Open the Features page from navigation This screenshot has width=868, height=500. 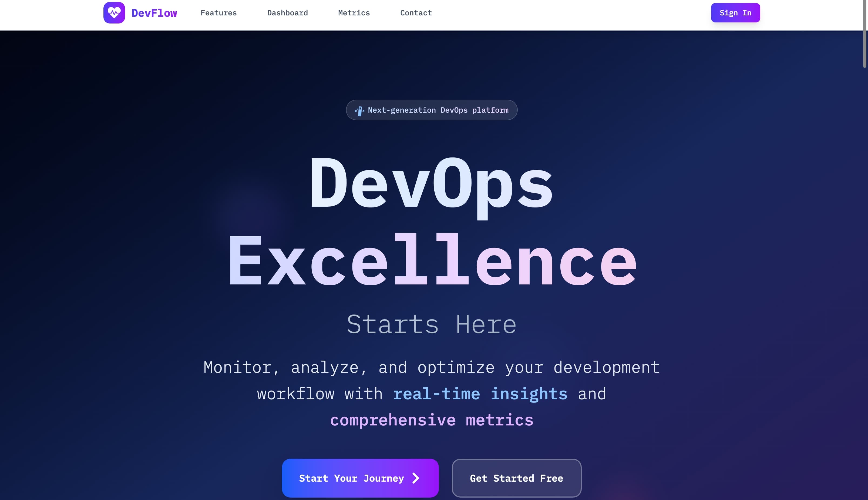pos(219,13)
